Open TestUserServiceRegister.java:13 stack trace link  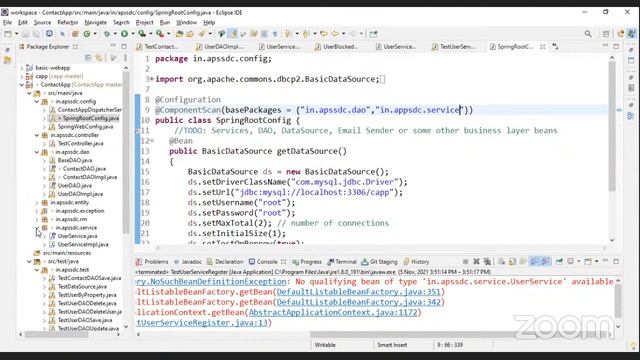point(202,322)
